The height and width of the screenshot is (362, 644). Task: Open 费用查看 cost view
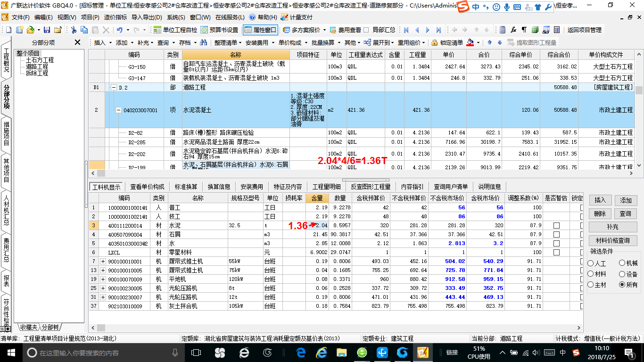[345, 30]
